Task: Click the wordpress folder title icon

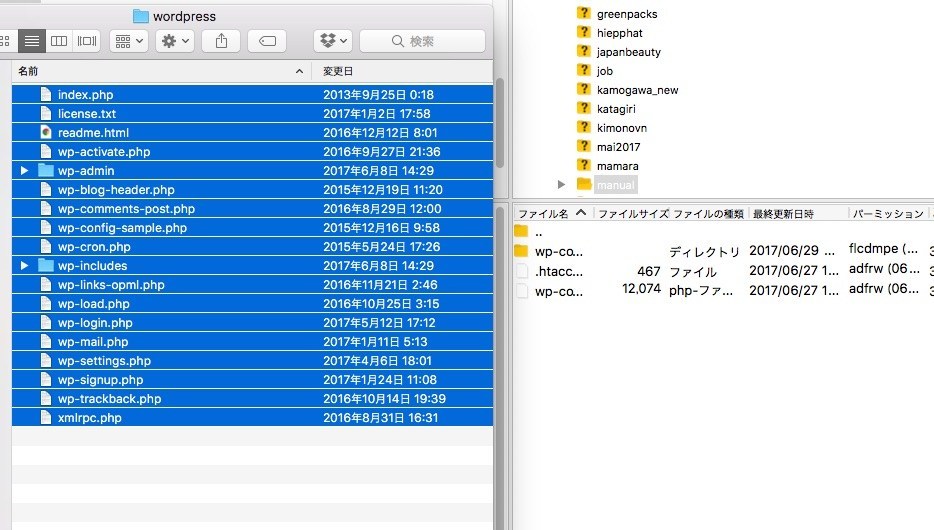Action: [x=141, y=16]
